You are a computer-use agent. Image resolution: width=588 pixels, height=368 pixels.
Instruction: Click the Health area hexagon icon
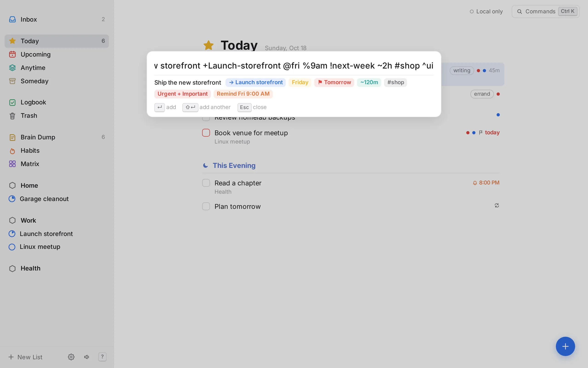coord(12,268)
